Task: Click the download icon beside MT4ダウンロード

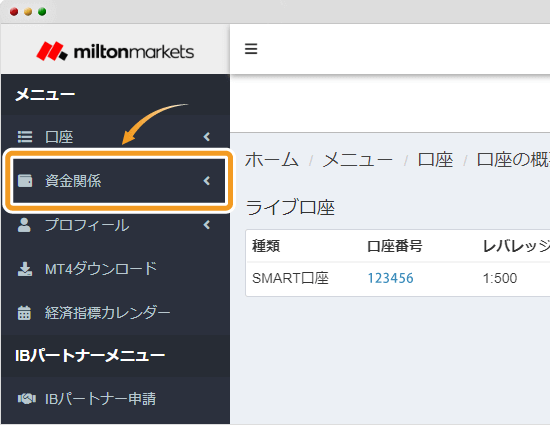Action: coord(25,269)
